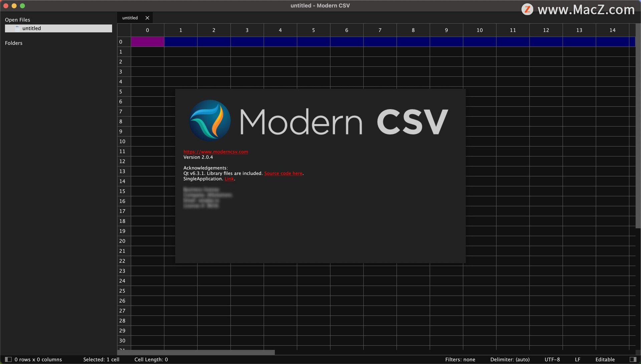Screen dimensions: 641x364
Task: Open the source code link
Action: (x=283, y=173)
